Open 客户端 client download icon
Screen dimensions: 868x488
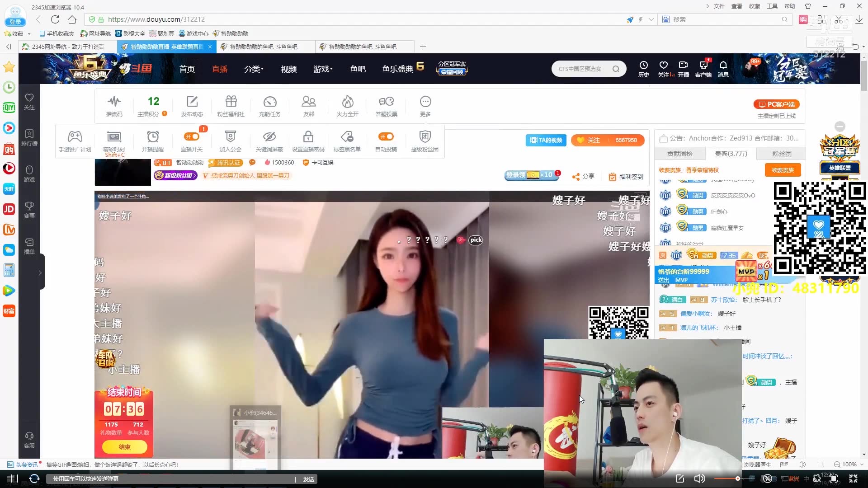pyautogui.click(x=703, y=69)
